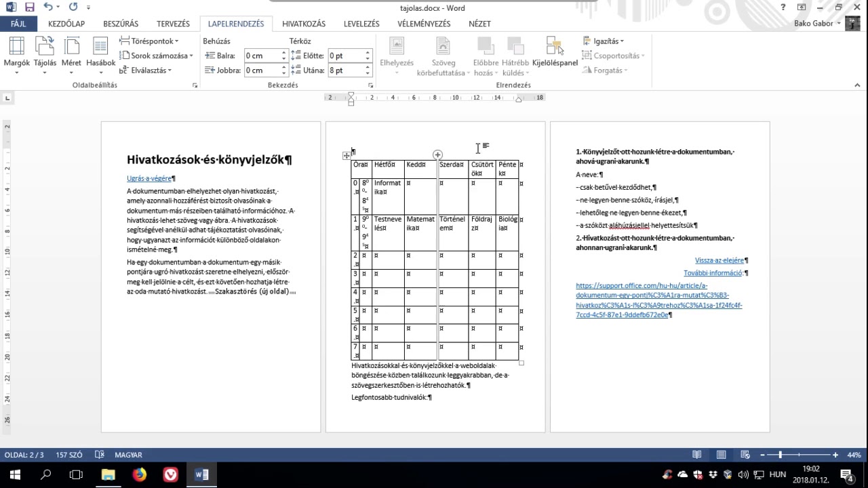Collapse the ribbon with the arrow
Image resolution: width=868 pixels, height=488 pixels.
(x=857, y=85)
